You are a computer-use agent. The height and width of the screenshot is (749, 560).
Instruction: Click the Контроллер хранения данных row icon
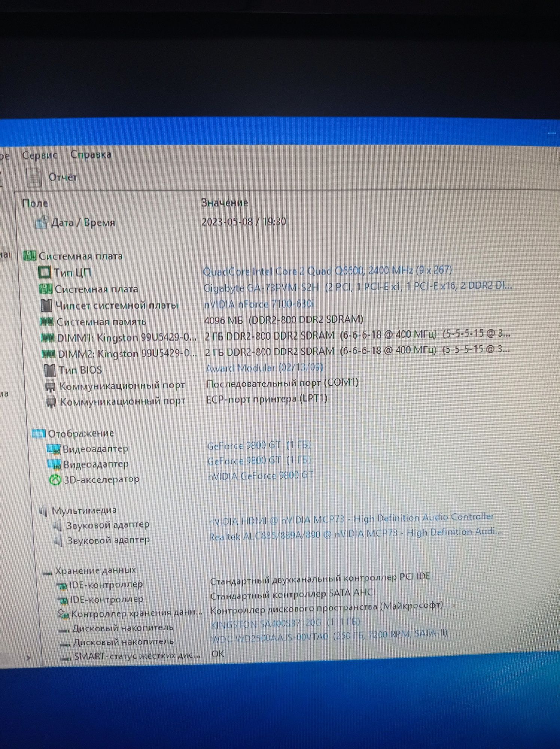tap(63, 614)
